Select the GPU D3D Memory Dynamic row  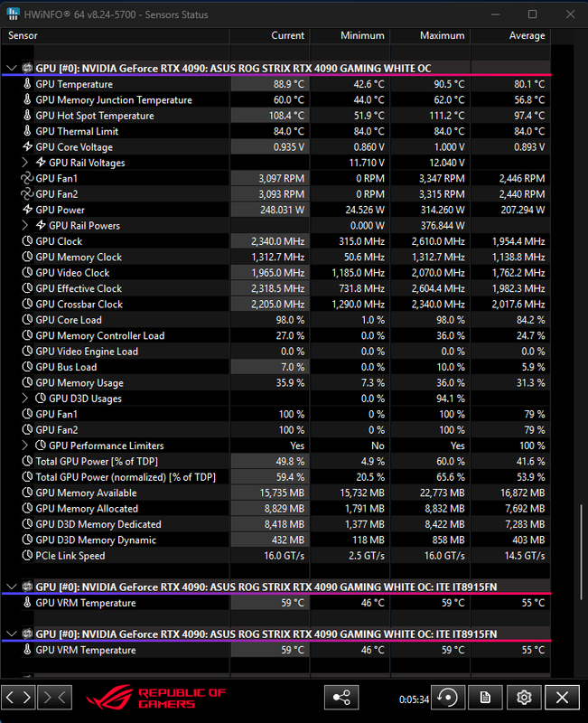coord(275,540)
